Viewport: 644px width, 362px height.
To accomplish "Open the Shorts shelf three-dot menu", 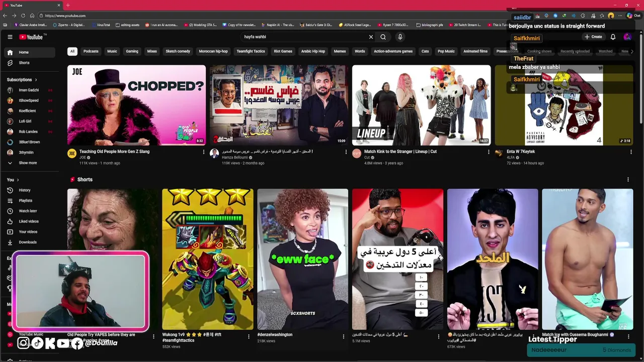I will point(628,179).
